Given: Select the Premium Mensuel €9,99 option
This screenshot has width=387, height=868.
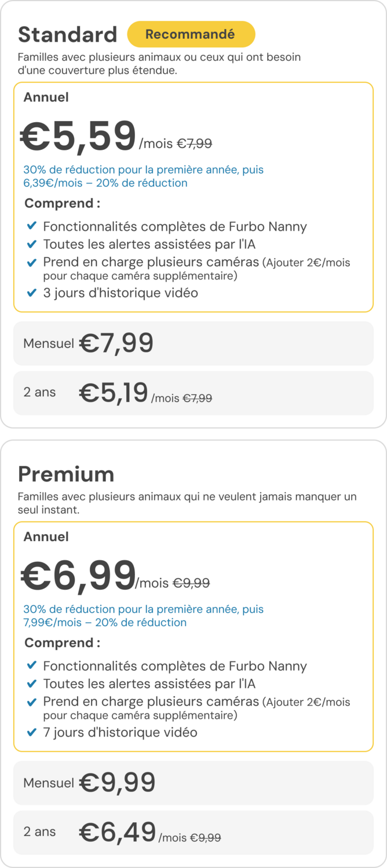Looking at the screenshot, I should 193,782.
